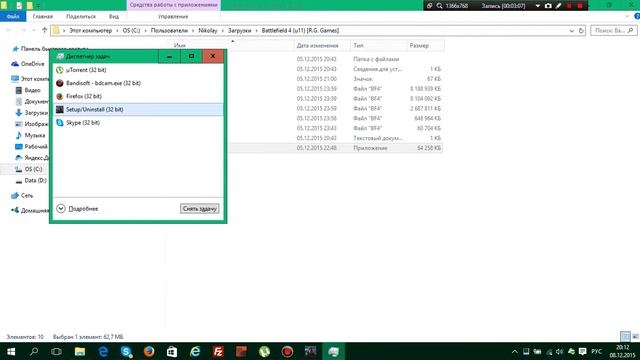Open uTorrent from taskbar
The height and width of the screenshot is (360, 640).
pyautogui.click(x=264, y=351)
